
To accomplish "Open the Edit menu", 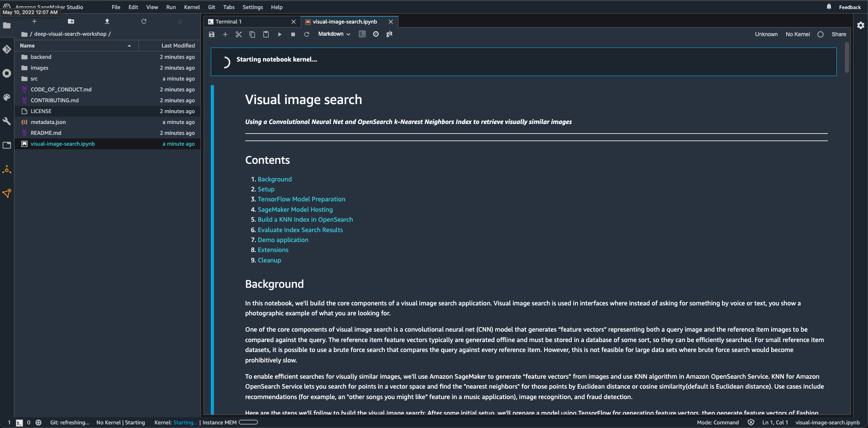I will coord(133,7).
